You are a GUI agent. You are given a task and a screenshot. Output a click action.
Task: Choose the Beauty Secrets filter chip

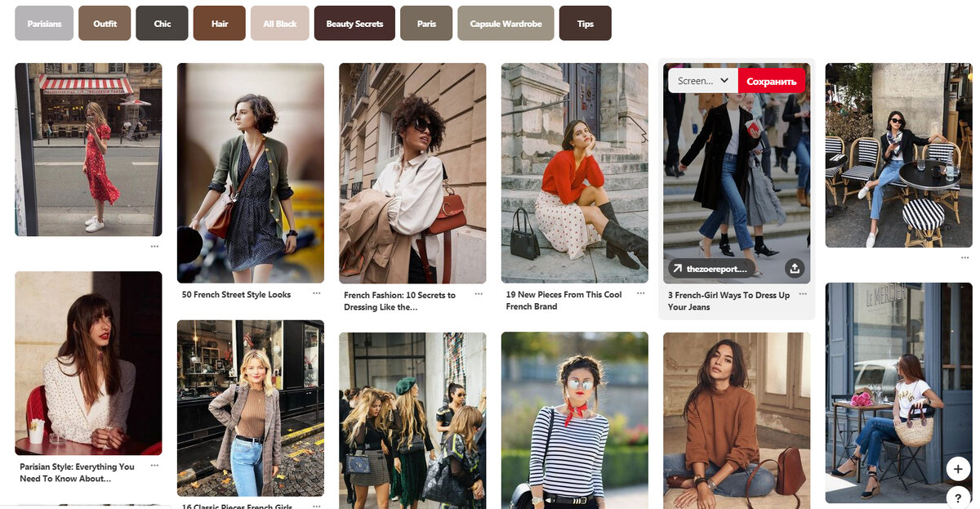point(354,24)
